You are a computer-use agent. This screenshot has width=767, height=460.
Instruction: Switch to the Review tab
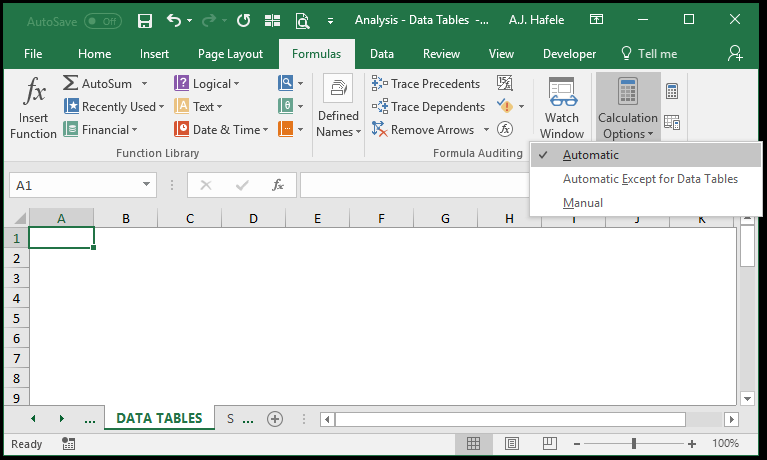point(441,54)
